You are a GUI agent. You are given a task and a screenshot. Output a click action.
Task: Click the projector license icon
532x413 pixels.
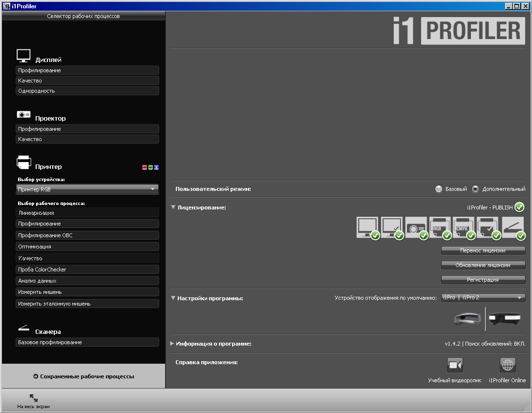416,228
